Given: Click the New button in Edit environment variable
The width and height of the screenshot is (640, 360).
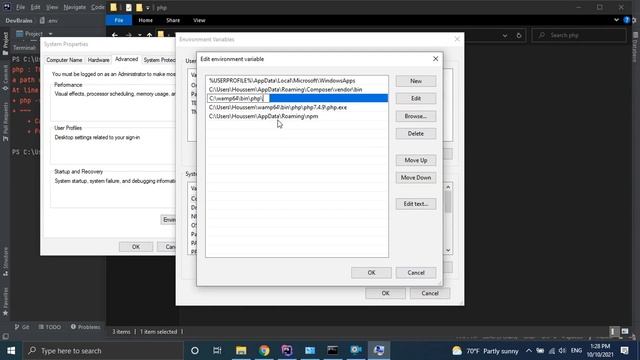Looking at the screenshot, I should click(416, 81).
